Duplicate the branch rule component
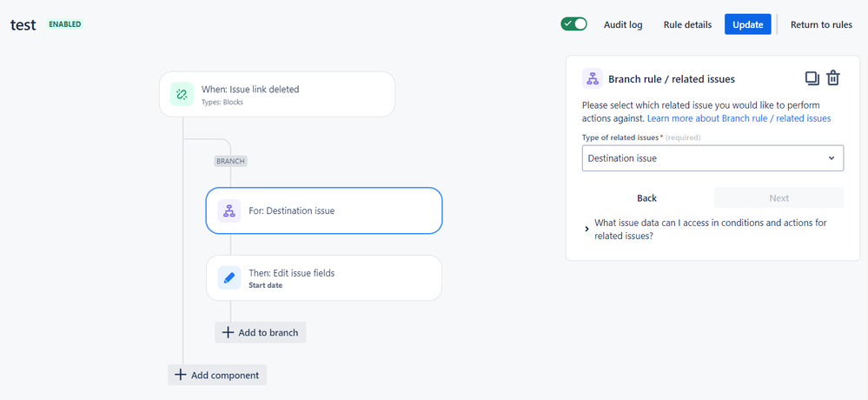The height and width of the screenshot is (400, 868). pos(812,78)
